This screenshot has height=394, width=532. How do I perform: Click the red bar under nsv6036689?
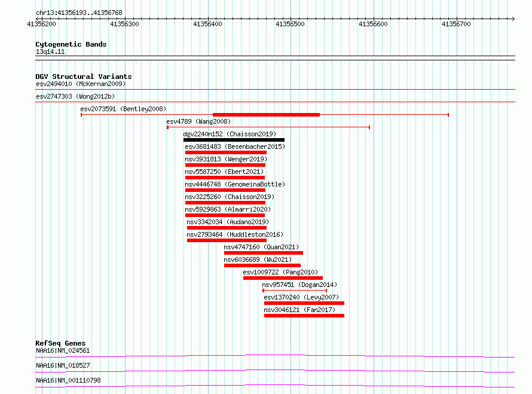point(262,265)
